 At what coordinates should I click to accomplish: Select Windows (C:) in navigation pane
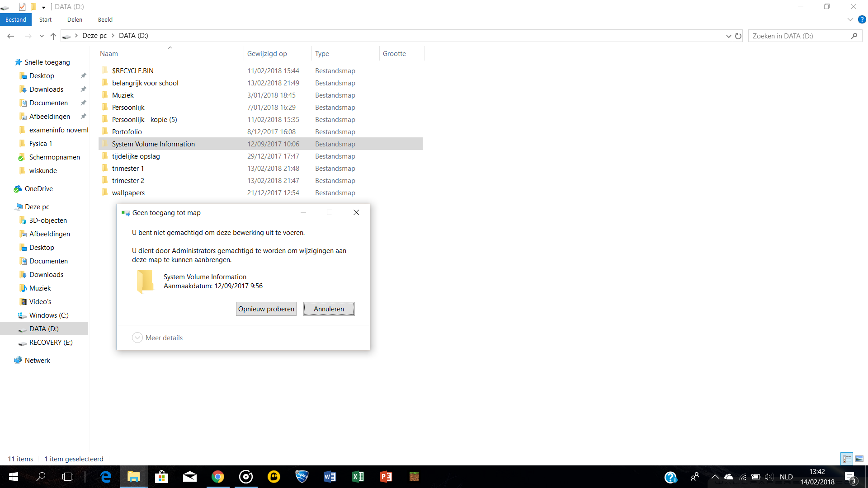tap(49, 315)
